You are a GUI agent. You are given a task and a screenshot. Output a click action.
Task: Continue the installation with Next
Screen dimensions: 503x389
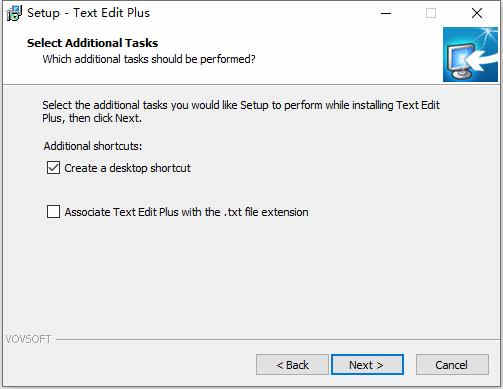(367, 365)
